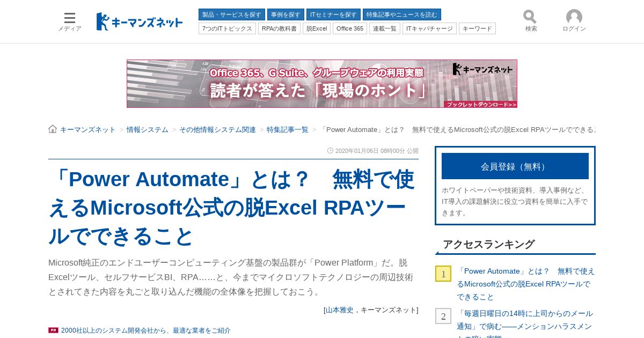Click the ホワイトペーパーや技術資料 description text
This screenshot has width=644, height=338.
coord(515,201)
